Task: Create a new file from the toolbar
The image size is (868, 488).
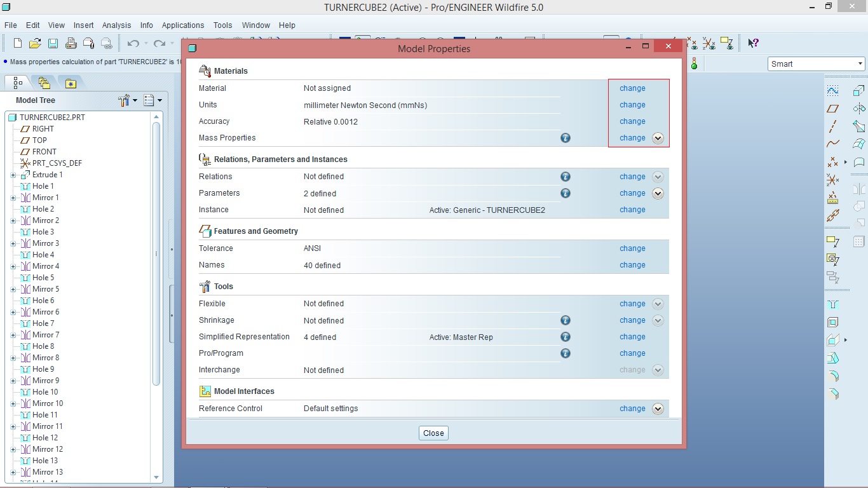Action: (x=17, y=43)
